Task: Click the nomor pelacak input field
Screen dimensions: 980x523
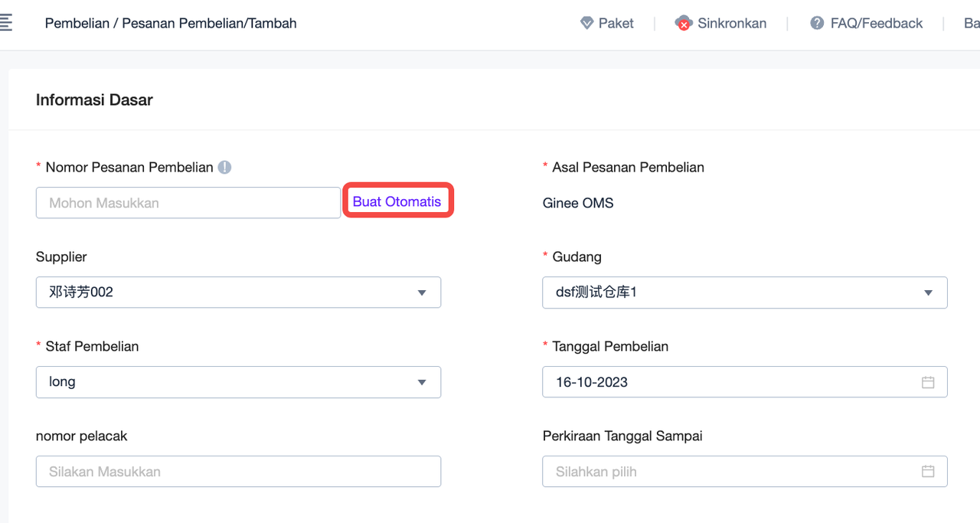Action: point(238,472)
